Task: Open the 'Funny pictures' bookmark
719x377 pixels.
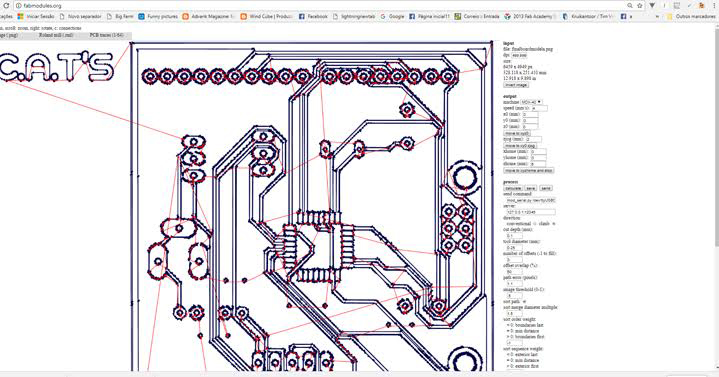Action: (158, 16)
